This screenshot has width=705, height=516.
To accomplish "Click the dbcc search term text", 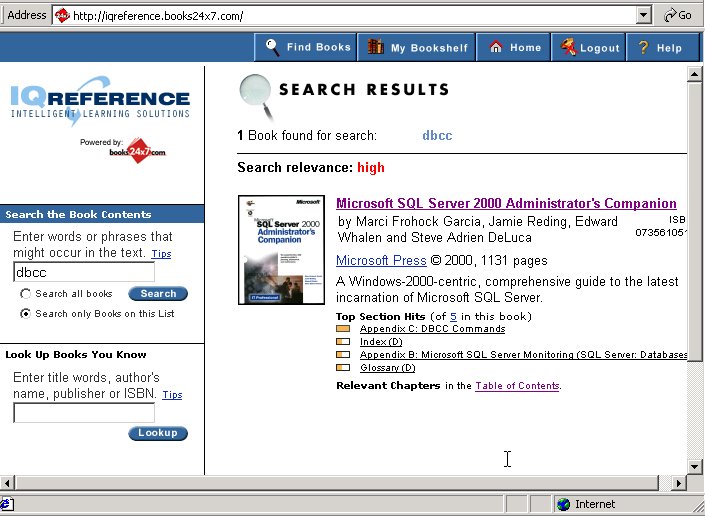I will click(x=437, y=135).
